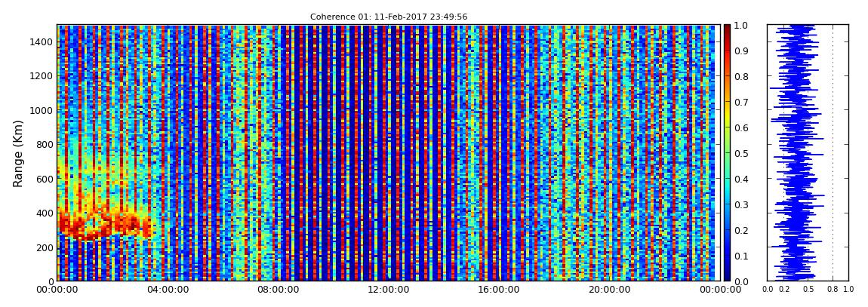The height and width of the screenshot is (307, 868).
Task: Click the plot title 'Coherence 01: 11-Feb-2017 23:49:56'
Action: click(389, 17)
